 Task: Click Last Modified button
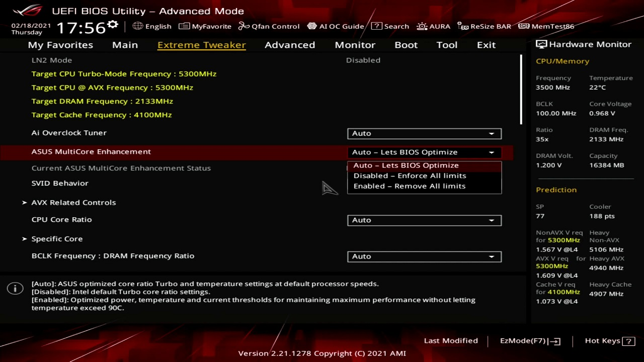(451, 341)
